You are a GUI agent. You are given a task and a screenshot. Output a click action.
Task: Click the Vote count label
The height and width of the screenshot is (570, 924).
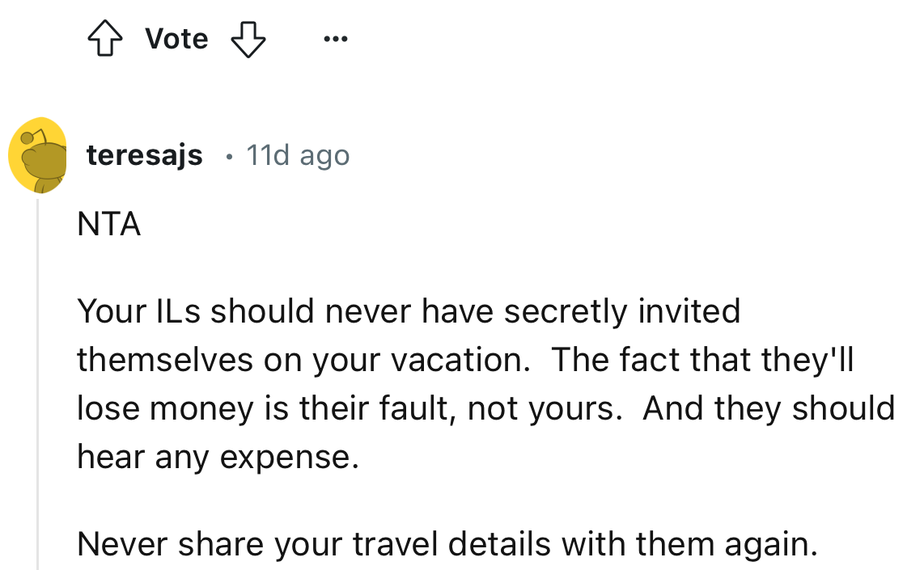pyautogui.click(x=176, y=37)
